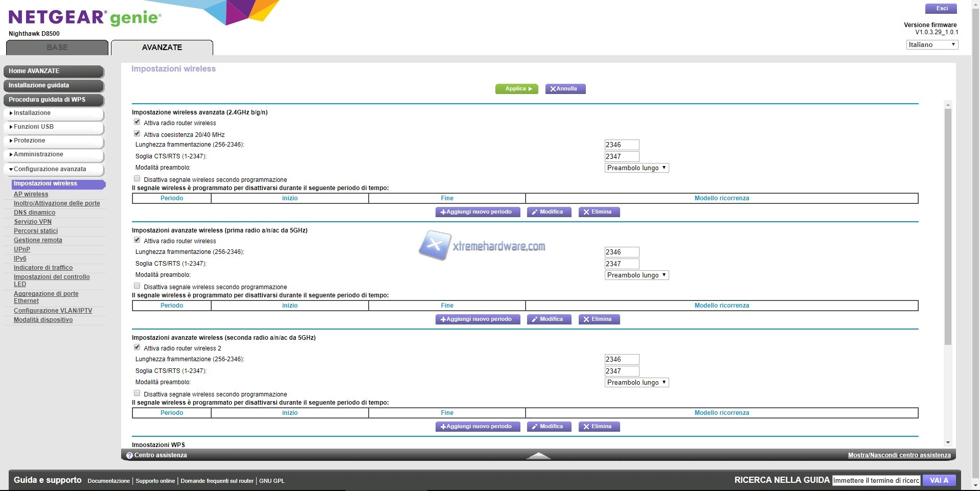980x491 pixels.
Task: Click Modifica under the 2.4GHz schedule table
Action: pyautogui.click(x=549, y=212)
